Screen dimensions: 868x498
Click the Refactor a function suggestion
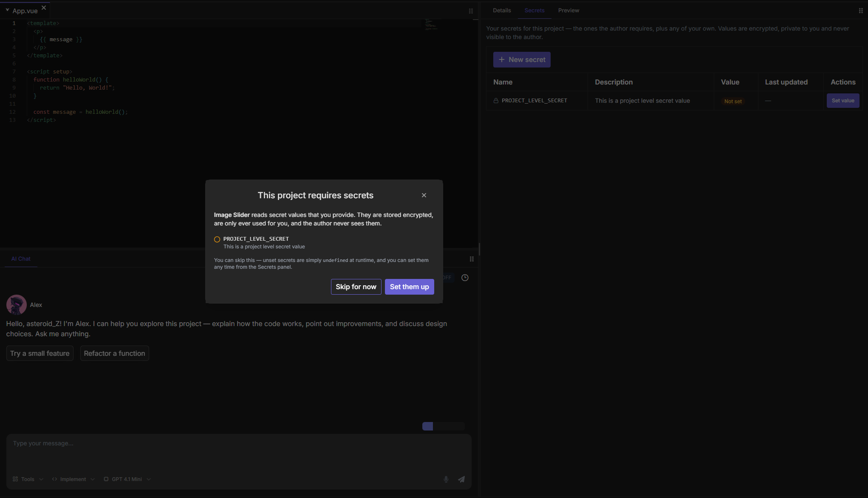coord(114,353)
